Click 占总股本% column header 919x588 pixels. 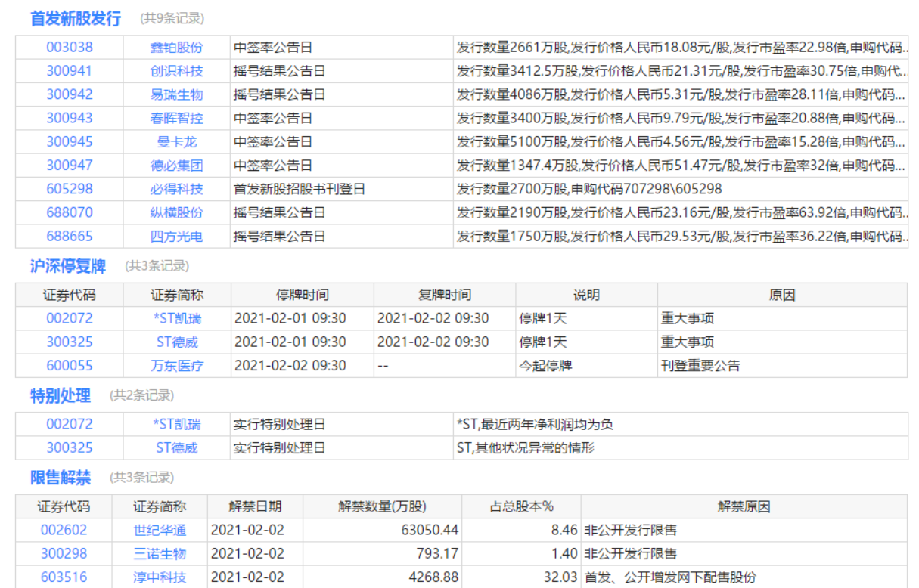521,506
